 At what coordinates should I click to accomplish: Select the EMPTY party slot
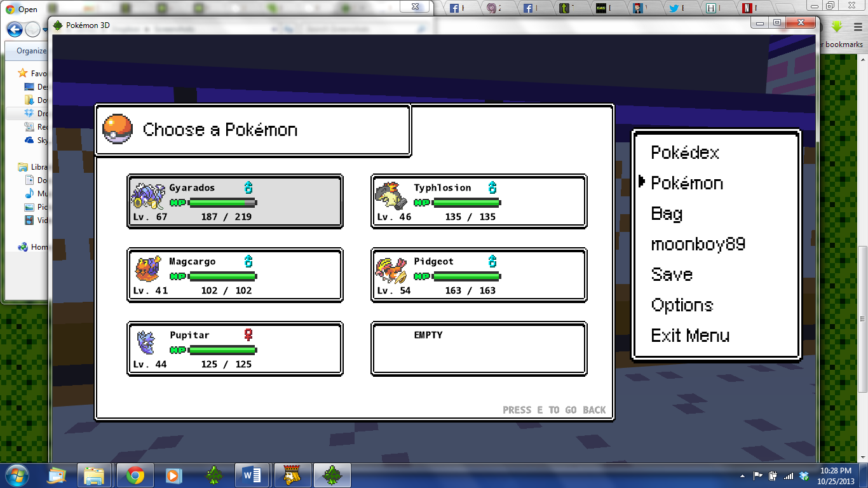coord(479,348)
